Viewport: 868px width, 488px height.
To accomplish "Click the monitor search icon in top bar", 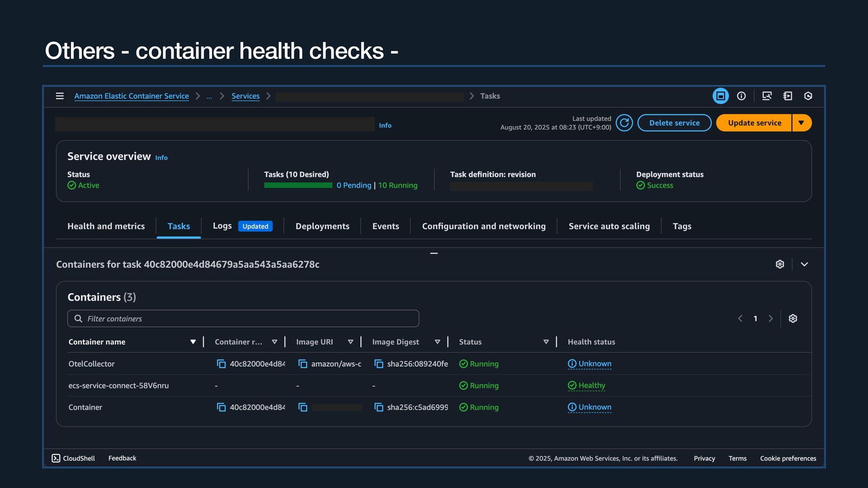I will click(767, 96).
